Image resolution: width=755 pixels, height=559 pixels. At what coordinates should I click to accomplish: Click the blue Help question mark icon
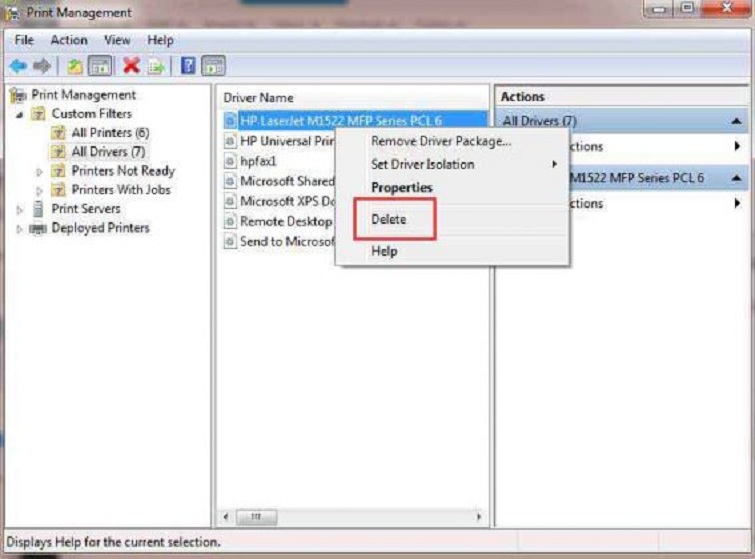(187, 66)
